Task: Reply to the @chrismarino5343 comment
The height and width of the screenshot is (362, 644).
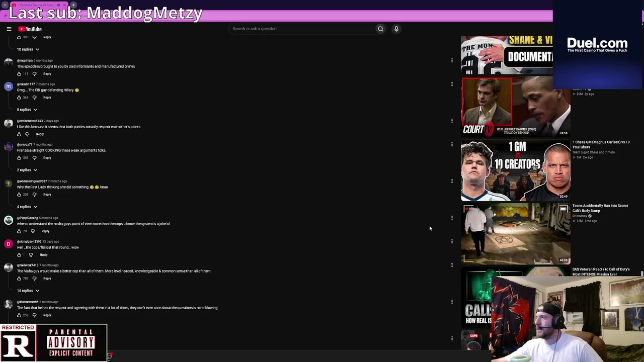Action: tap(40, 134)
